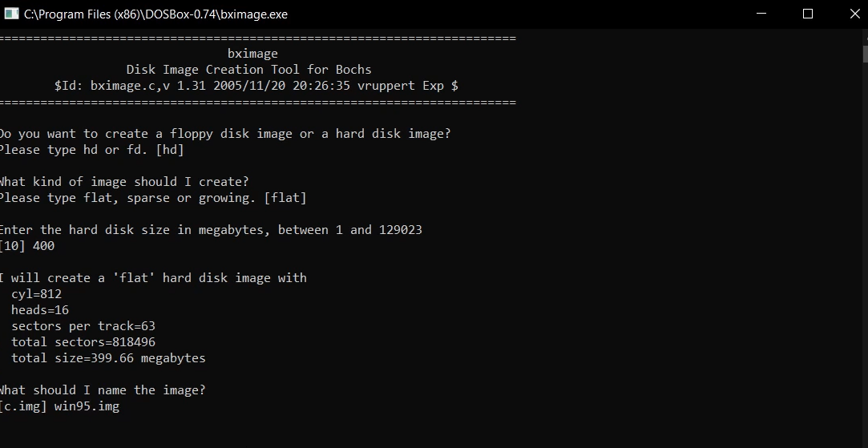The height and width of the screenshot is (448, 868).
Task: Click the [c.img] default name prompt
Action: (22, 406)
